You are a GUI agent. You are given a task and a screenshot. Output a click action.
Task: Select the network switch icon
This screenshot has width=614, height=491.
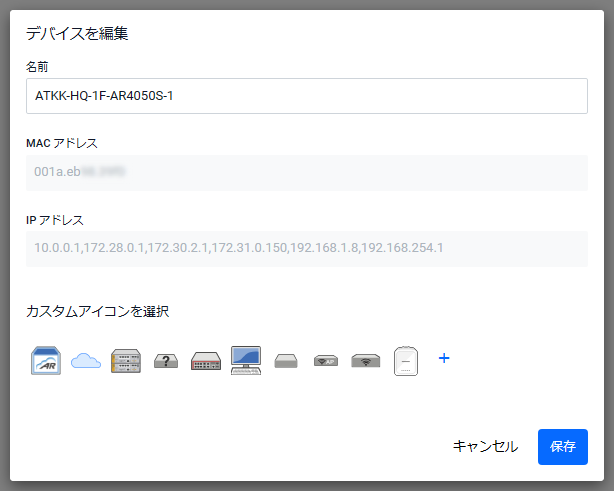click(206, 361)
